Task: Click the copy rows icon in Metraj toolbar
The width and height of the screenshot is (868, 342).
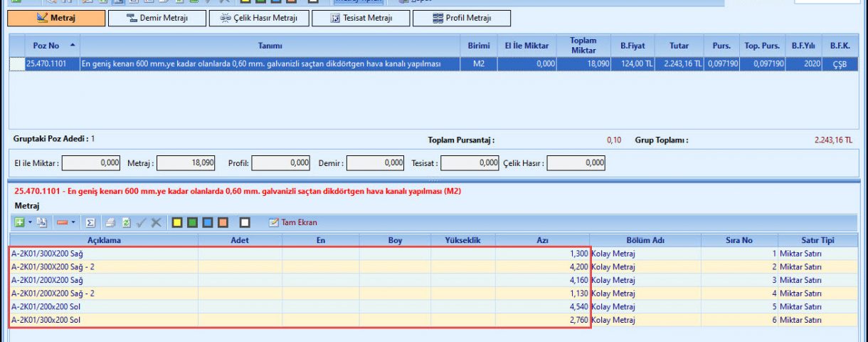Action: point(41,222)
